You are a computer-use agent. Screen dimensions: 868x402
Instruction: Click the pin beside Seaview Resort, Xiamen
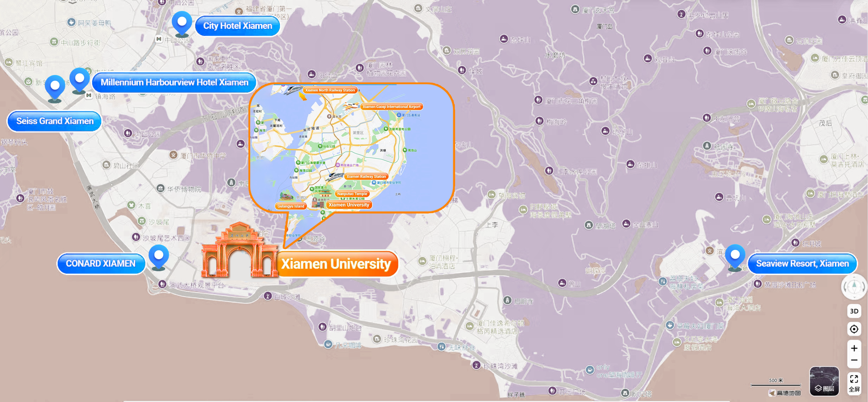pos(735,257)
